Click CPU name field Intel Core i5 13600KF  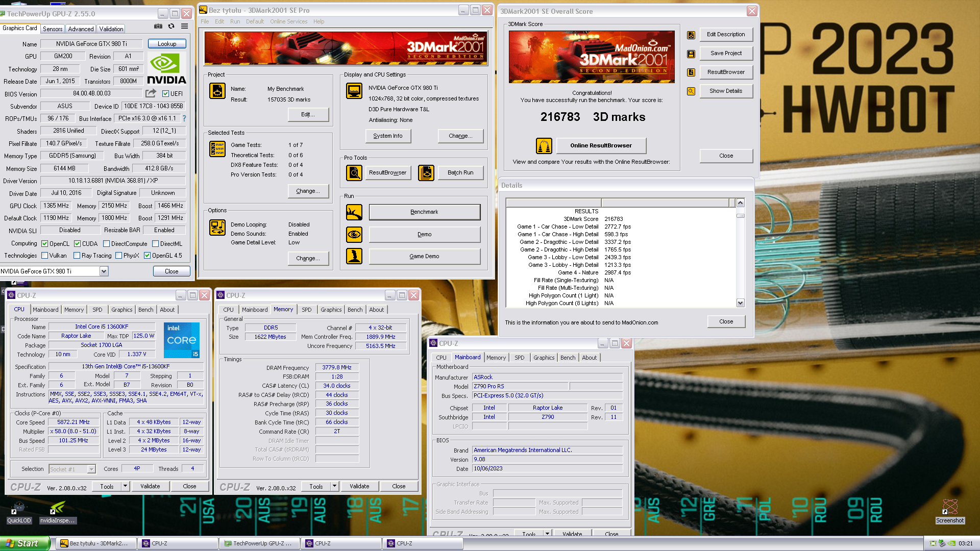point(102,327)
